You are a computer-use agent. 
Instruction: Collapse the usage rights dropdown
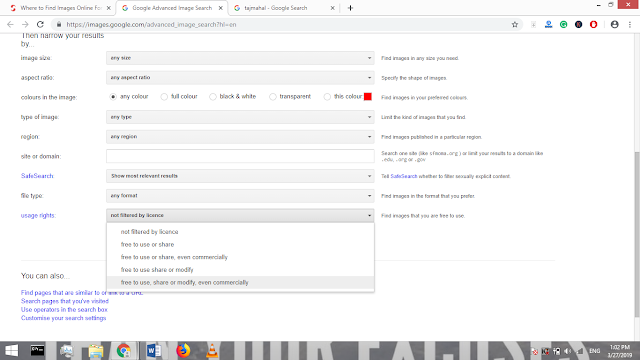pos(240,215)
